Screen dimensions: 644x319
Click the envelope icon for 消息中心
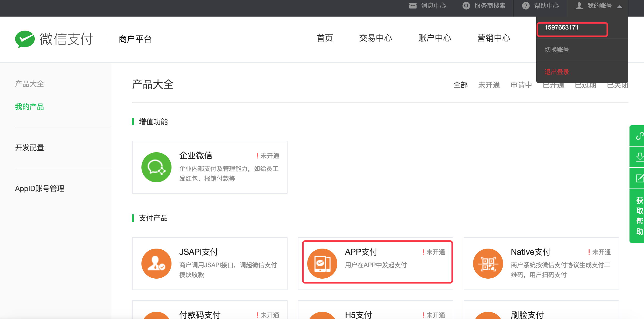point(413,6)
